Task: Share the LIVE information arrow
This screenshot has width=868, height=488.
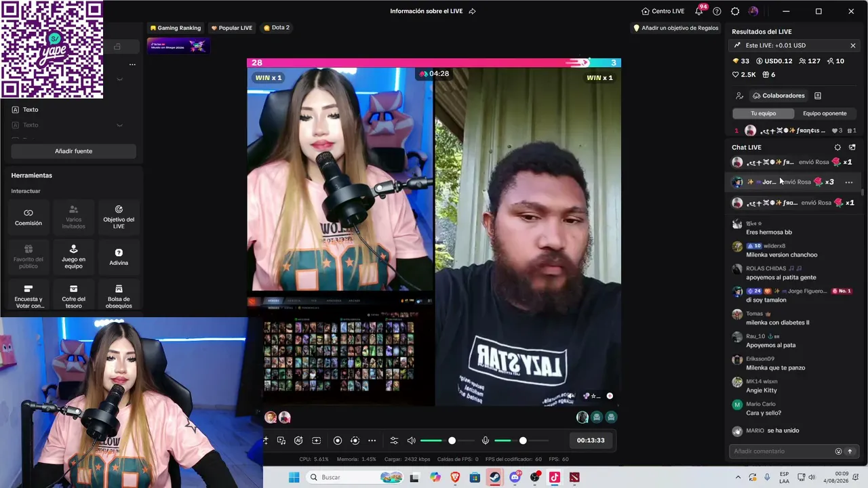Action: [472, 11]
